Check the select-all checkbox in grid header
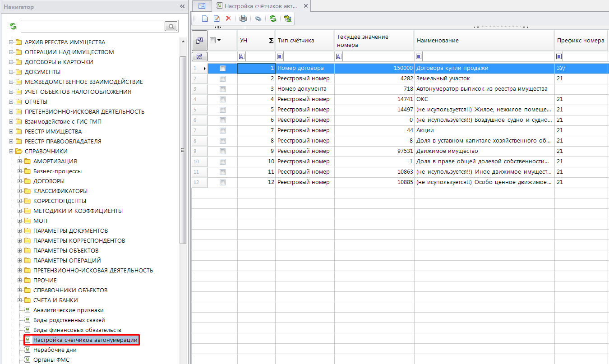Viewport: 609px width, 364px height. tap(213, 40)
